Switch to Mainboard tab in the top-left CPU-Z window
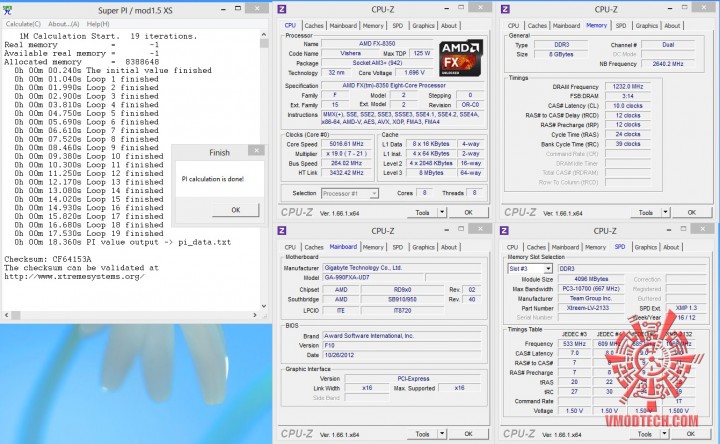The height and width of the screenshot is (444, 720). 343,26
